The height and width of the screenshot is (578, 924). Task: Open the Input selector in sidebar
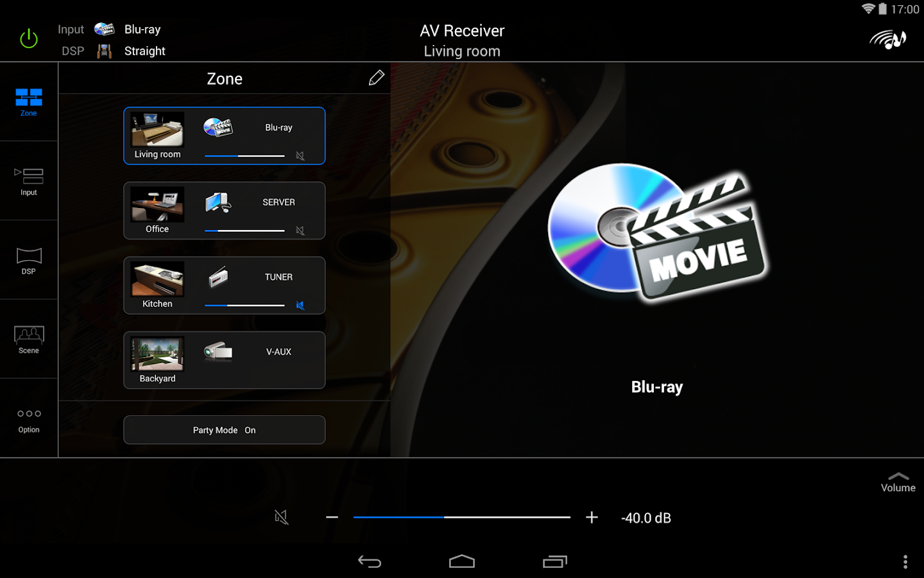pos(28,180)
